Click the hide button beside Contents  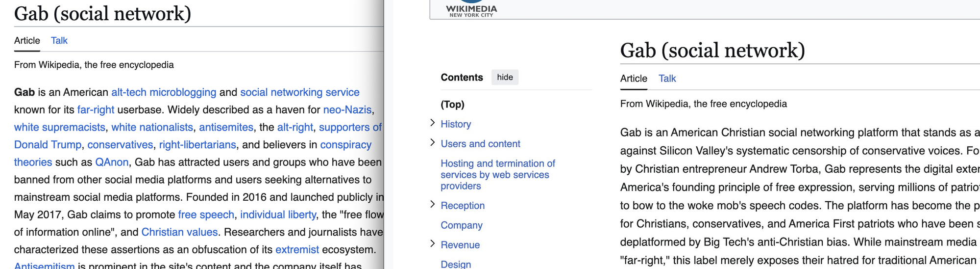pos(505,77)
